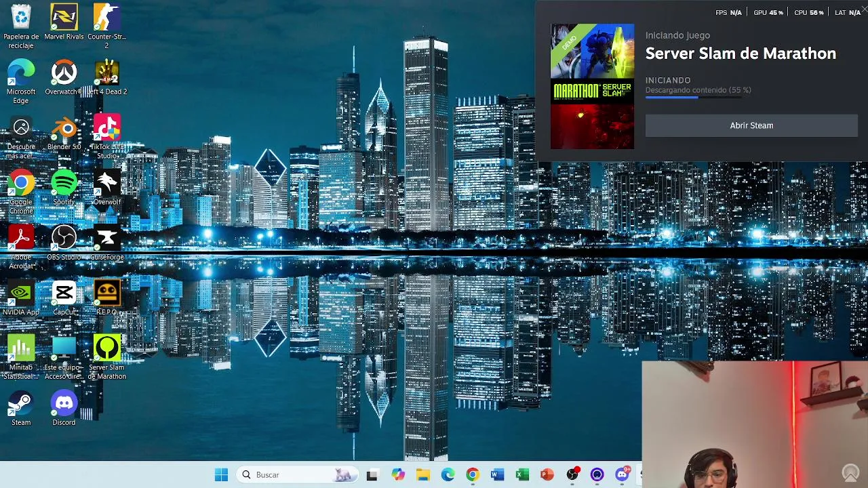Open the Papelera de reciclaje desktop icon
Viewport: 868px width, 488px height.
point(21,26)
